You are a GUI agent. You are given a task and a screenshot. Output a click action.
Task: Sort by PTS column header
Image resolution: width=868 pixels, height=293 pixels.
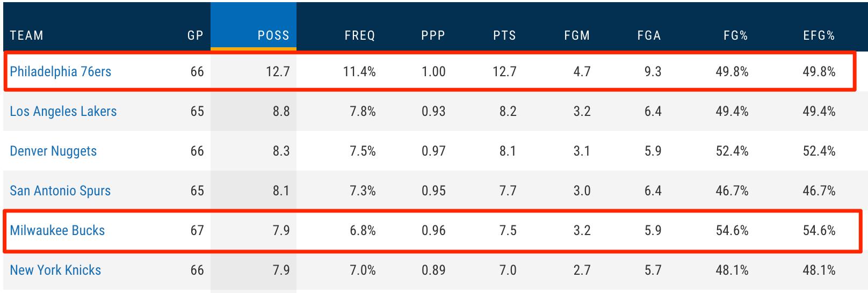(x=504, y=35)
